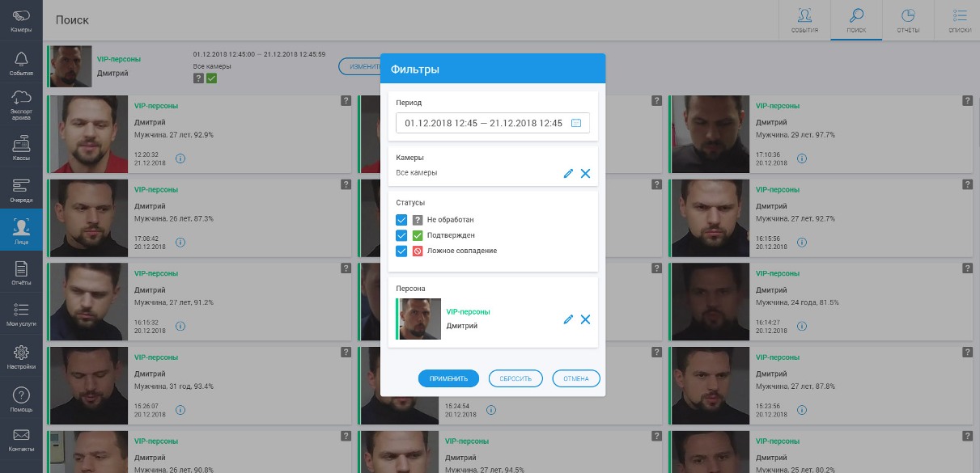The image size is (980, 473).
Task: Clear cameras with X icon in Камеры
Action: click(x=585, y=173)
